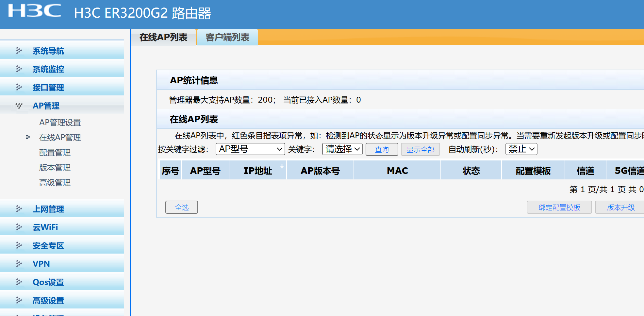The image size is (644, 316).
Task: Click the 自动刷新(秒) label
Action: pyautogui.click(x=473, y=149)
